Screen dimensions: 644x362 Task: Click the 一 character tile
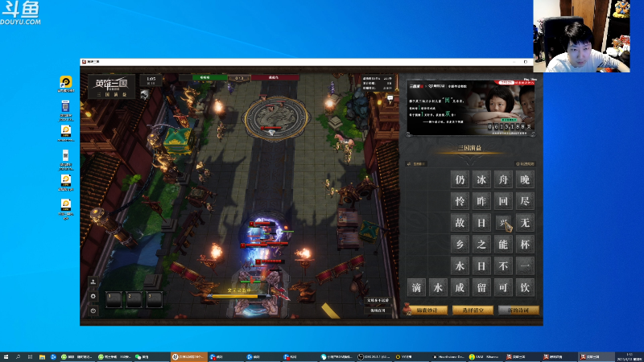[525, 266]
